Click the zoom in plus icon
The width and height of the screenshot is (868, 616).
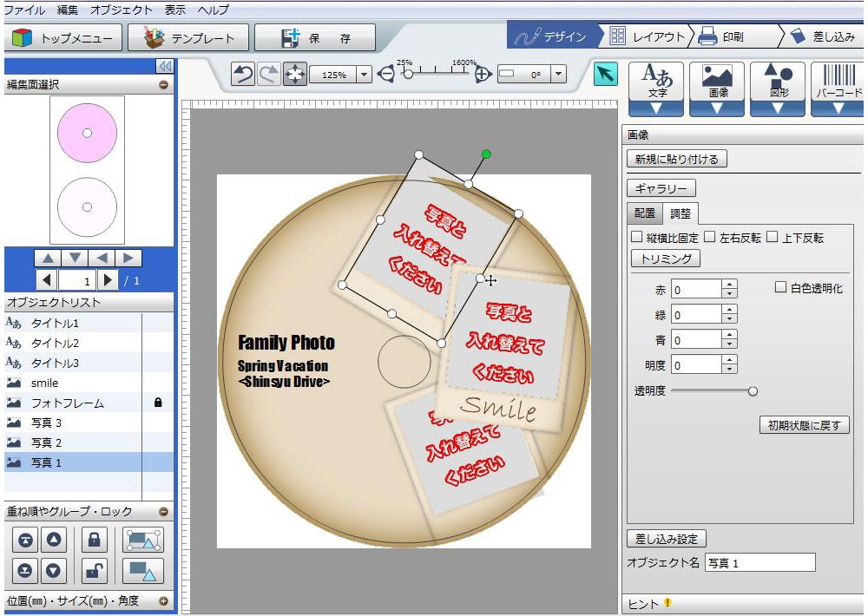[x=483, y=75]
